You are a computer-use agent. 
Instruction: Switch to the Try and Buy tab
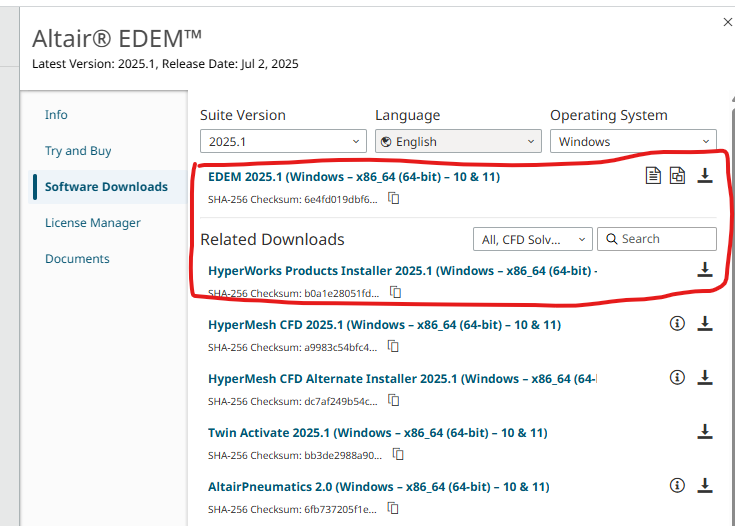click(x=78, y=151)
